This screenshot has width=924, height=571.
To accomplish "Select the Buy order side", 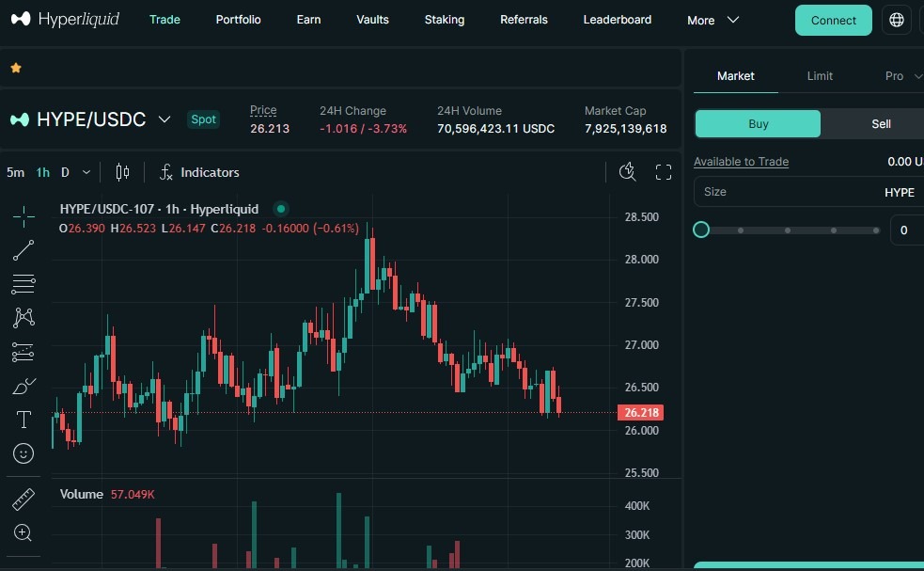I will click(x=758, y=124).
